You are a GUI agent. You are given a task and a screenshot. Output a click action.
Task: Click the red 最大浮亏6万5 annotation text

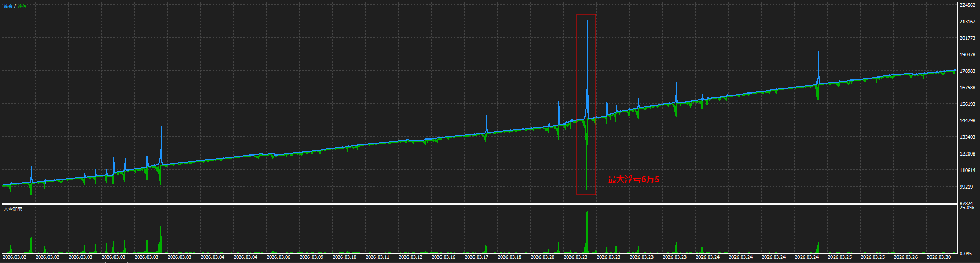[633, 180]
